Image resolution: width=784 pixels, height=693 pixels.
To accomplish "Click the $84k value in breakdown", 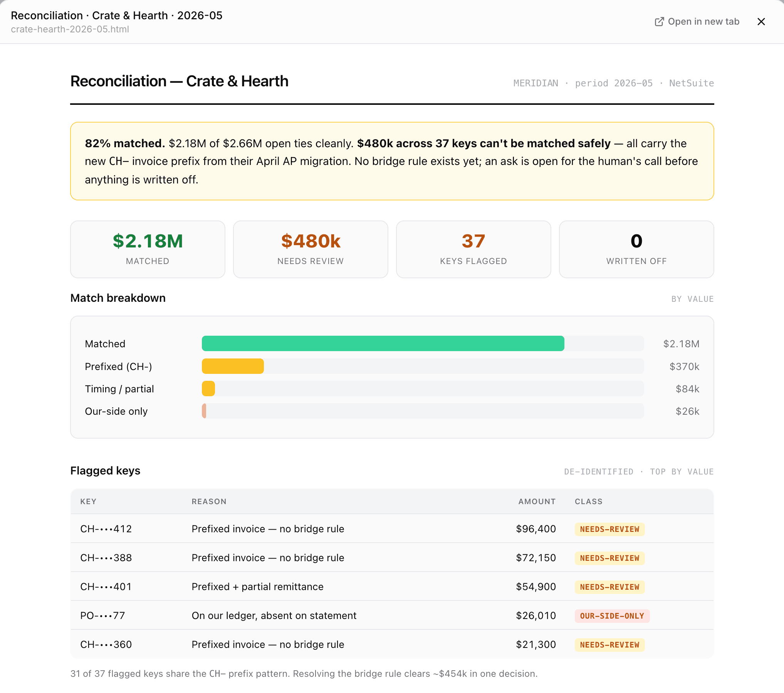I will [687, 389].
